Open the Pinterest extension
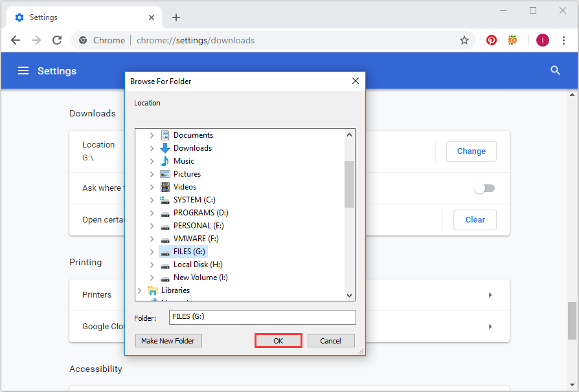Screen dimensions: 579x392 [491, 40]
